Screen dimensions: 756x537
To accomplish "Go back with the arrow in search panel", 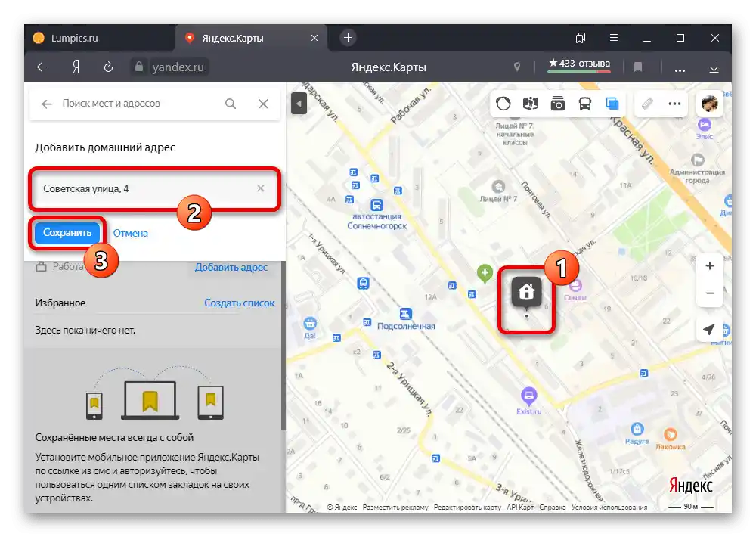I will tap(46, 104).
